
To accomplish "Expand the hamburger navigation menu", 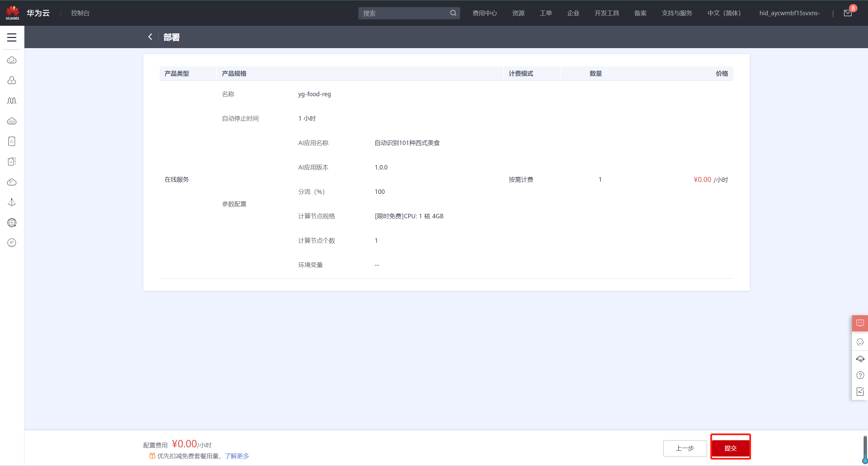I will point(12,37).
